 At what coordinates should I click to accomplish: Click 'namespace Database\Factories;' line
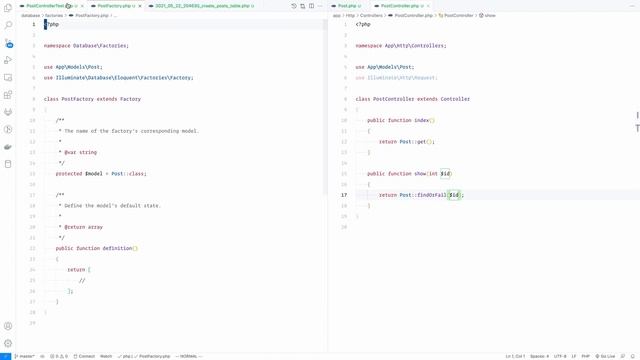pyautogui.click(x=86, y=46)
